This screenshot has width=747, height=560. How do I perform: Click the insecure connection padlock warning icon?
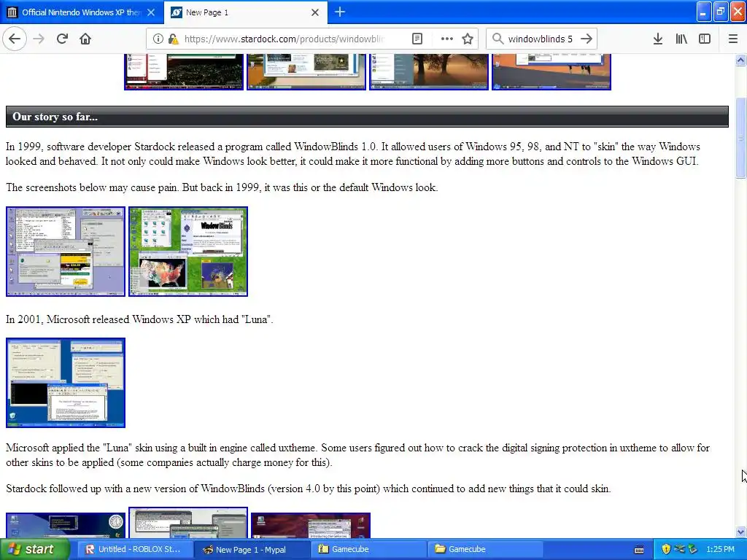(173, 39)
